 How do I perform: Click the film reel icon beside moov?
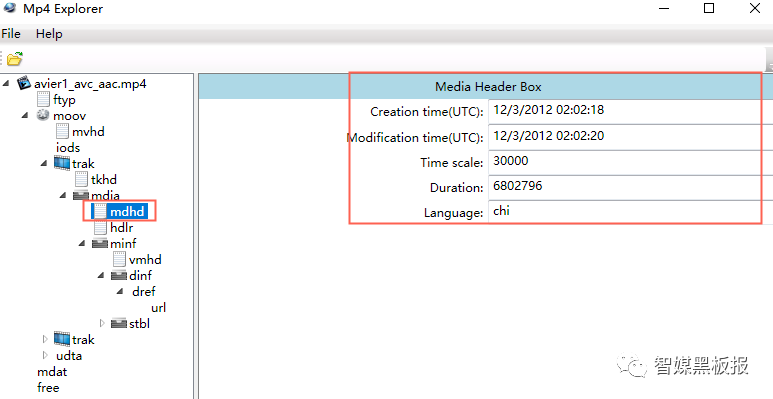[x=43, y=115]
